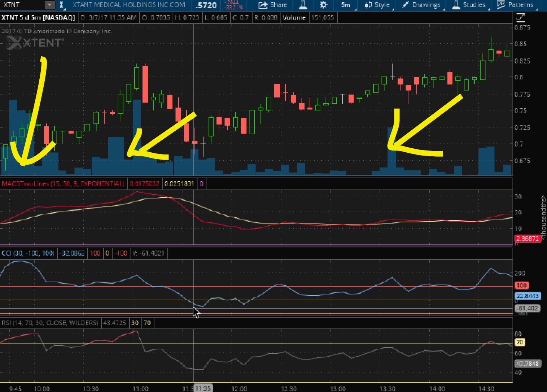Click the 47.7848 RSI axis bubble
Screen dimensions: 547x392
pos(528,363)
